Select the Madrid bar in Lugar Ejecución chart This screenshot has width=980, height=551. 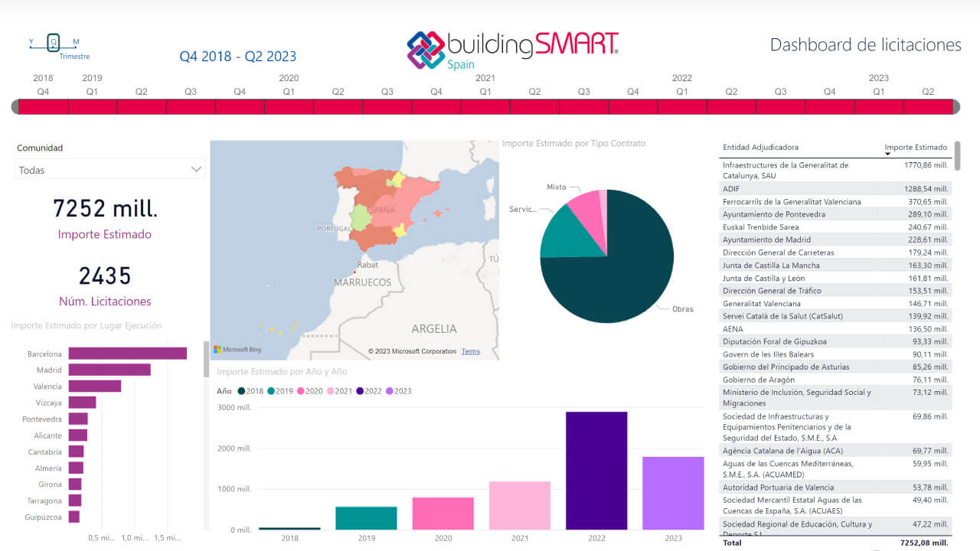[x=109, y=370]
